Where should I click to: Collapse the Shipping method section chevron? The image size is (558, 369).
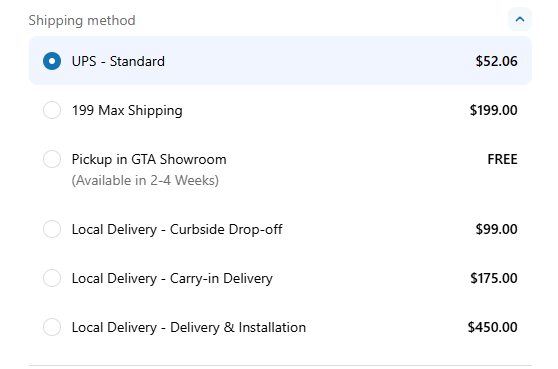pyautogui.click(x=520, y=19)
